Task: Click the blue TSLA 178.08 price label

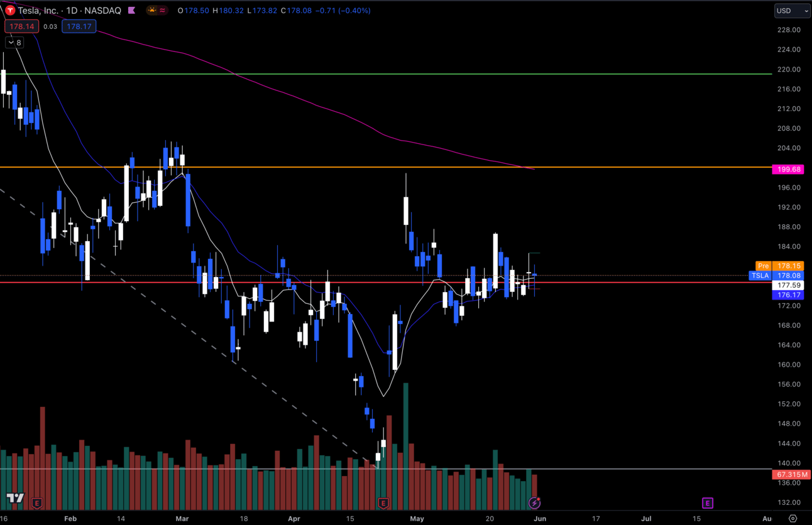Action: [x=776, y=276]
